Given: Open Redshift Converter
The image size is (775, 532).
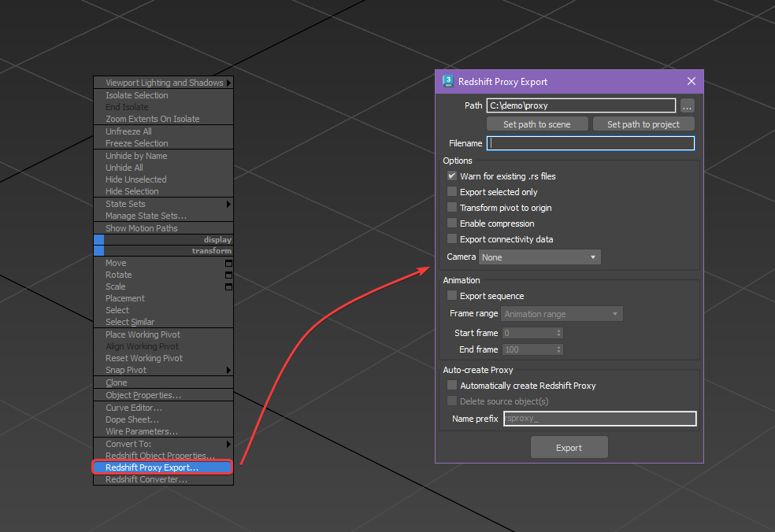Looking at the screenshot, I should pos(163,479).
